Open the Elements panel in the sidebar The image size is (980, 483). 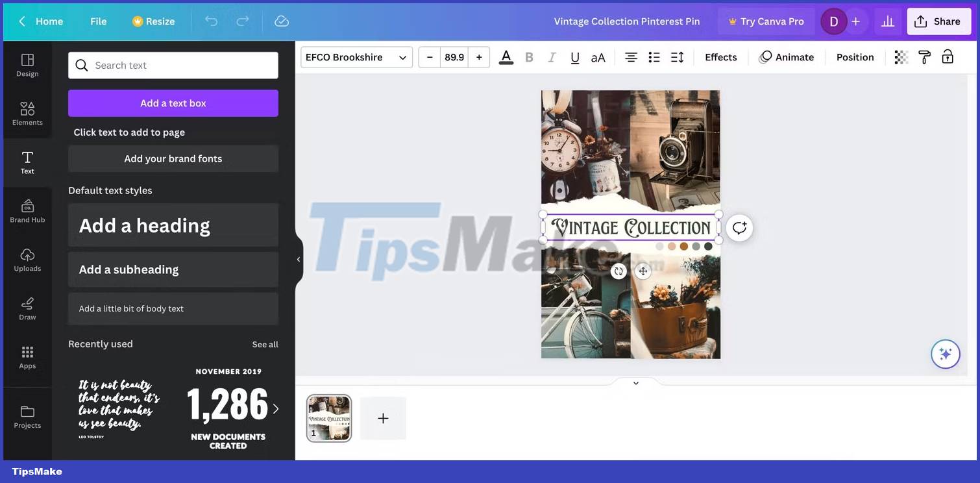coord(27,113)
